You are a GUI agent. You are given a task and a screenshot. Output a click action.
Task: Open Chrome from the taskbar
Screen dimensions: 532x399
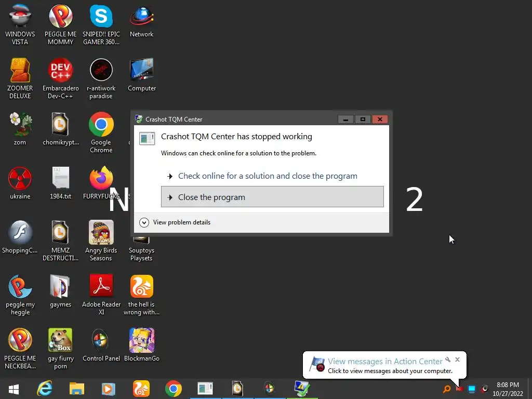[x=173, y=389]
